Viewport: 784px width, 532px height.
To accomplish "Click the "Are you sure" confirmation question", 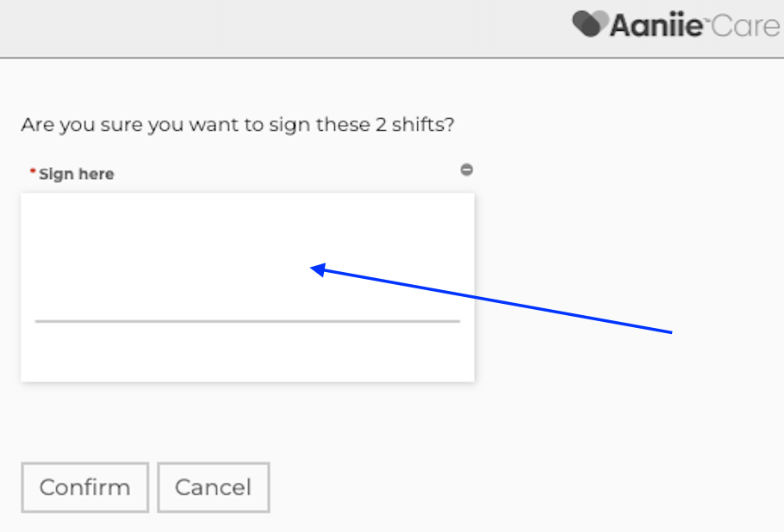I will [x=238, y=124].
